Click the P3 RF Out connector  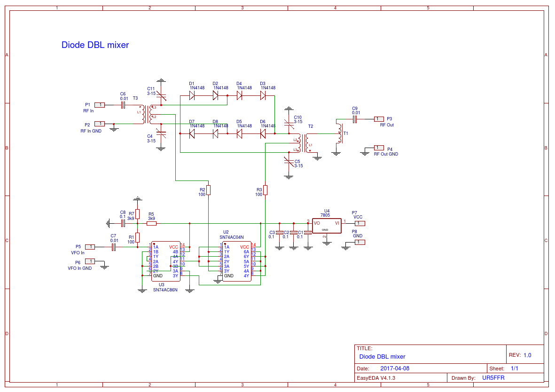tap(379, 119)
